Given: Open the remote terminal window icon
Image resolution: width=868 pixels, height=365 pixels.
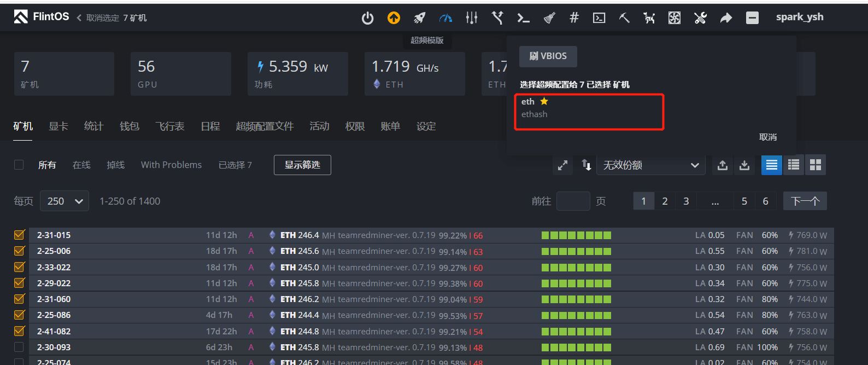Looking at the screenshot, I should (x=599, y=18).
